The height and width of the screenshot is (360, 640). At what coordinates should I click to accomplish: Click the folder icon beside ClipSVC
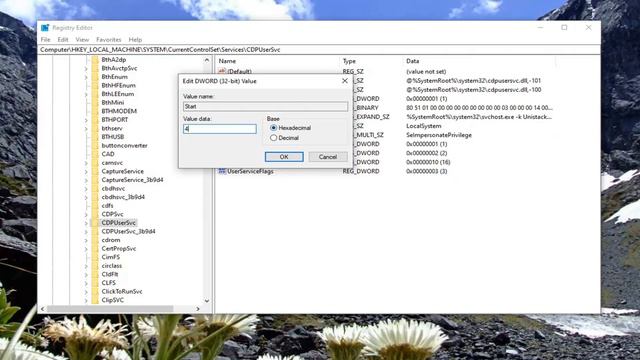click(95, 300)
